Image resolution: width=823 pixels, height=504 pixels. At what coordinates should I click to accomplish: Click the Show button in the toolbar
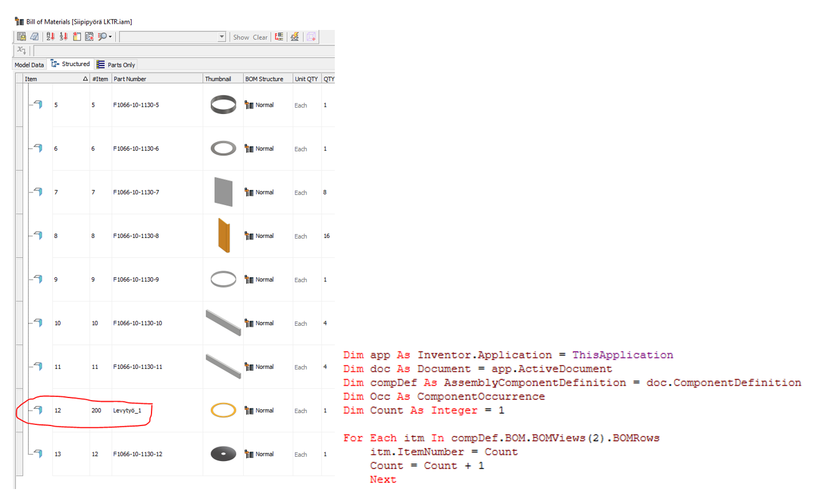pyautogui.click(x=241, y=37)
